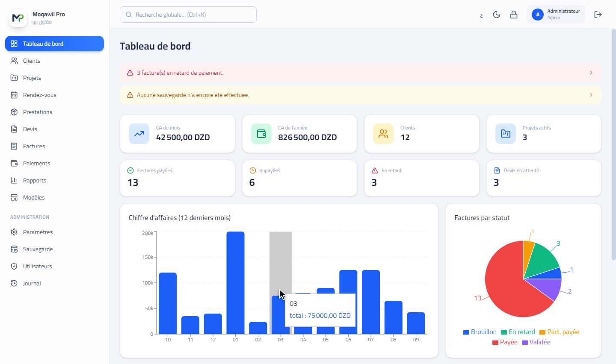
Task: Click the Prestations box icon
Action: pyautogui.click(x=14, y=112)
